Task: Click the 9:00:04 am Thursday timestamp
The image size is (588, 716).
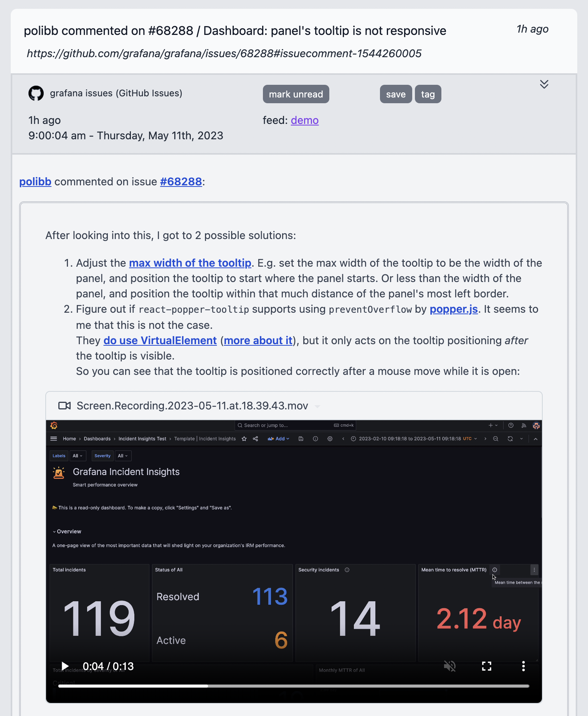Action: click(126, 135)
